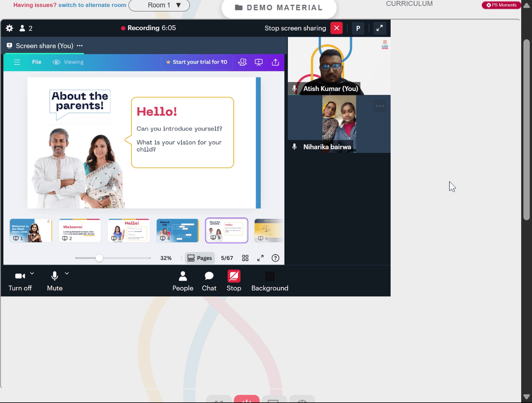Viewport: 532px width, 403px height.
Task: Expand meeting window to fullscreen
Action: click(379, 28)
